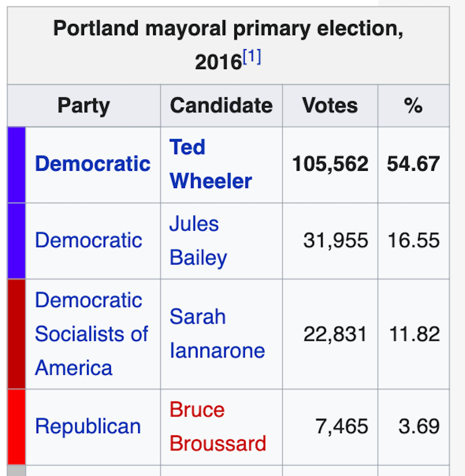Click the Party column header
Viewport: 465px width, 476px height.
(84, 105)
